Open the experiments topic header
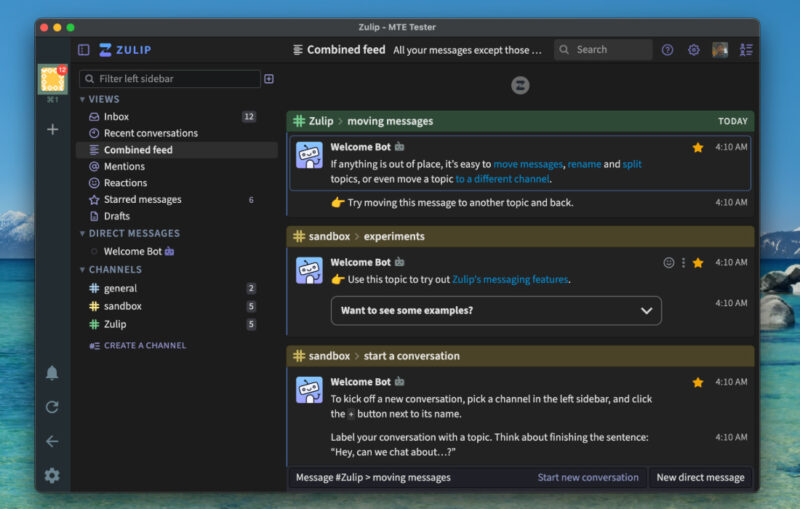 (394, 237)
